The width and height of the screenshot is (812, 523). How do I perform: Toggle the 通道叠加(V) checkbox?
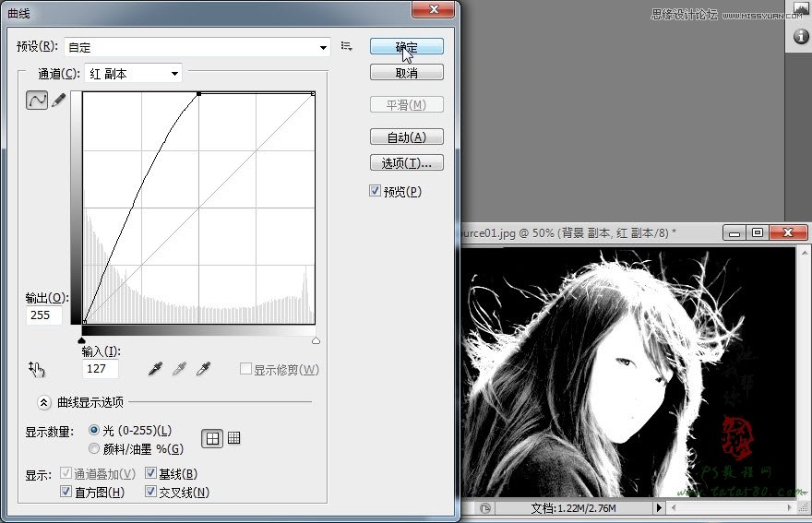point(66,473)
